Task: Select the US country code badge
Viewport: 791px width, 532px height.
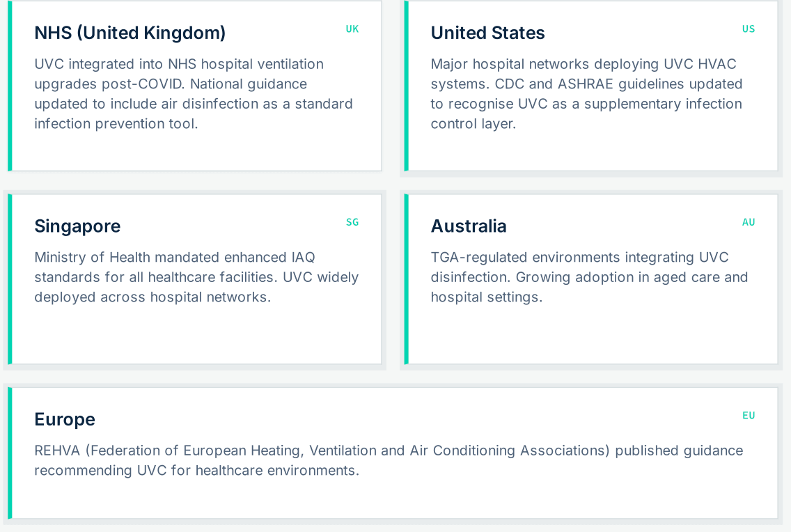Action: tap(749, 29)
